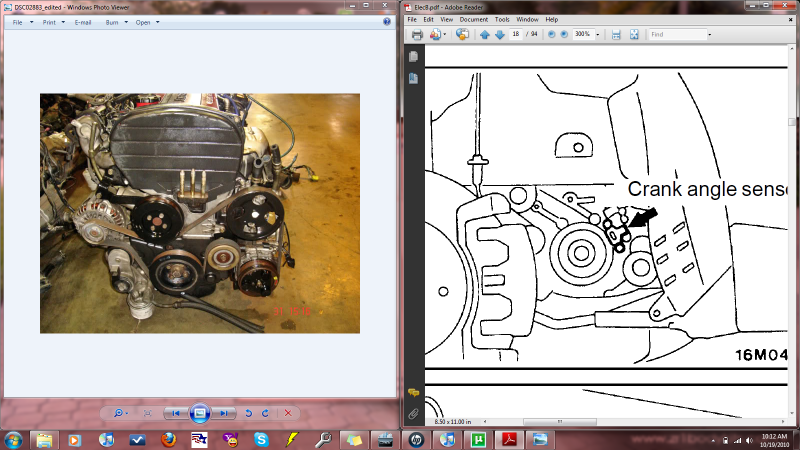The height and width of the screenshot is (450, 800).
Task: Open the Print dropdown in Photo Viewer
Action: (x=54, y=22)
